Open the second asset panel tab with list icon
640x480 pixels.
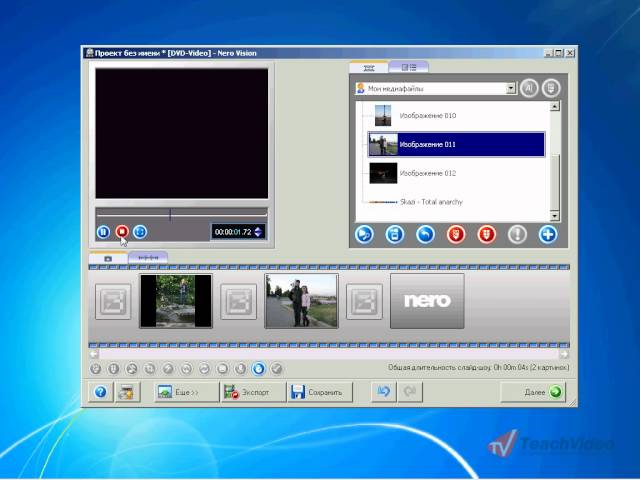click(409, 67)
